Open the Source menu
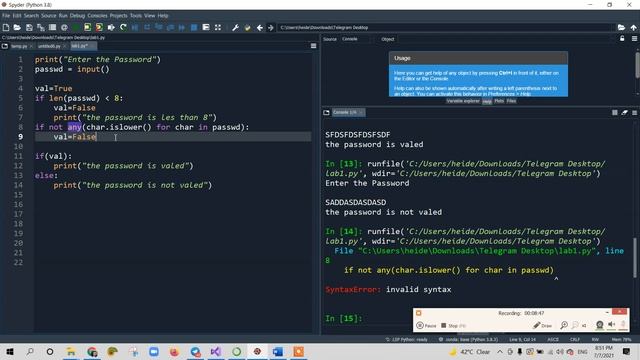The width and height of the screenshot is (640, 360). (x=49, y=16)
